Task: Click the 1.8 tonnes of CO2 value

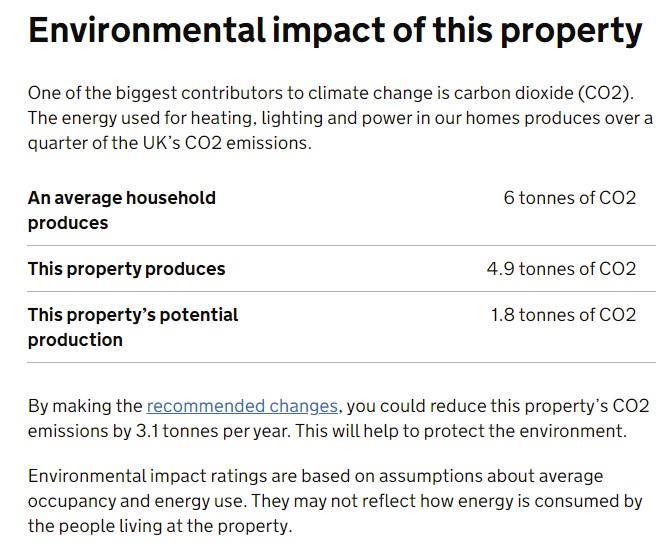Action: (x=563, y=315)
